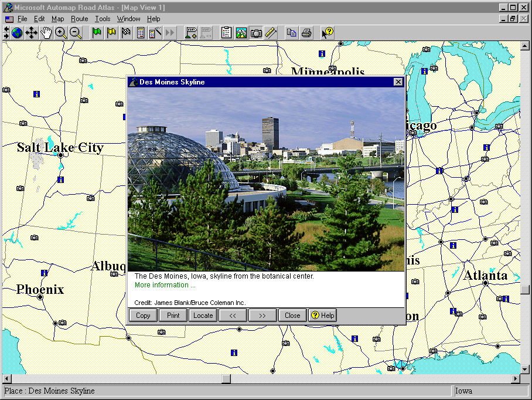Open the File menu
Viewport: 532px width, 400px height.
point(22,19)
